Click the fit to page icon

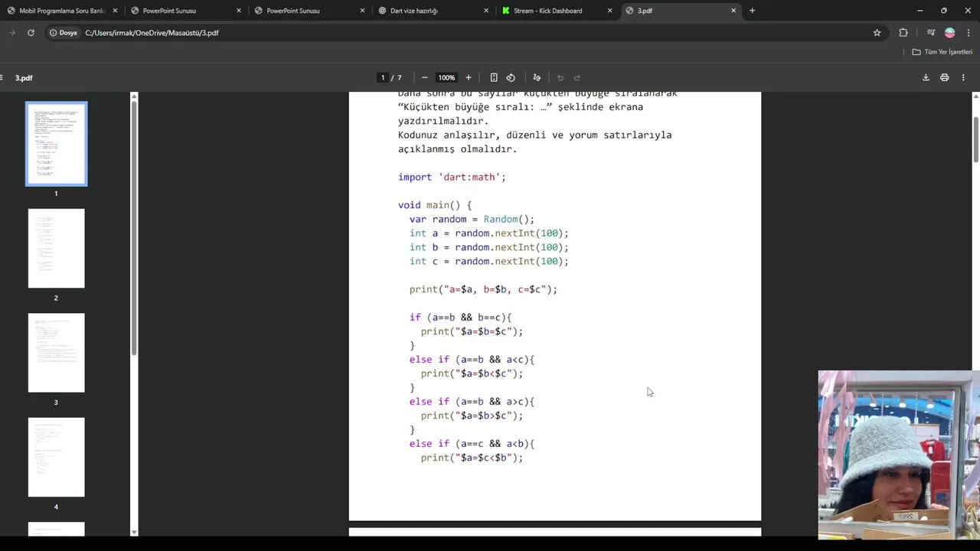[x=494, y=77]
